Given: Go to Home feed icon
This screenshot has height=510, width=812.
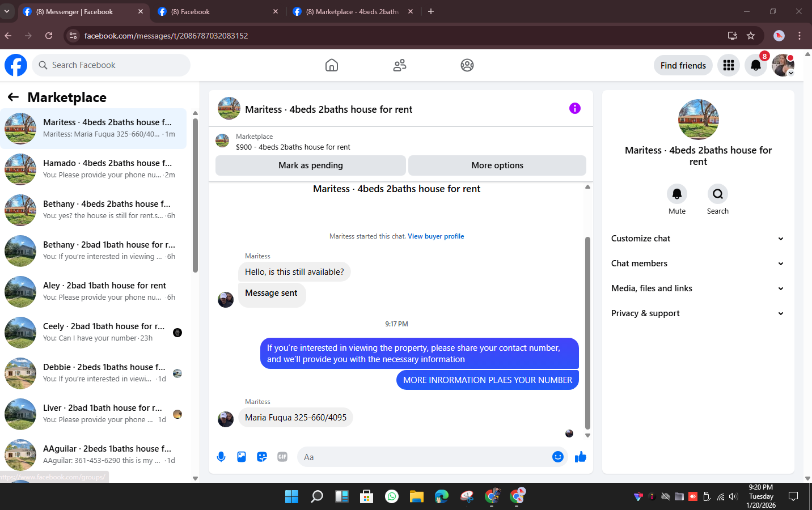Looking at the screenshot, I should pyautogui.click(x=332, y=65).
